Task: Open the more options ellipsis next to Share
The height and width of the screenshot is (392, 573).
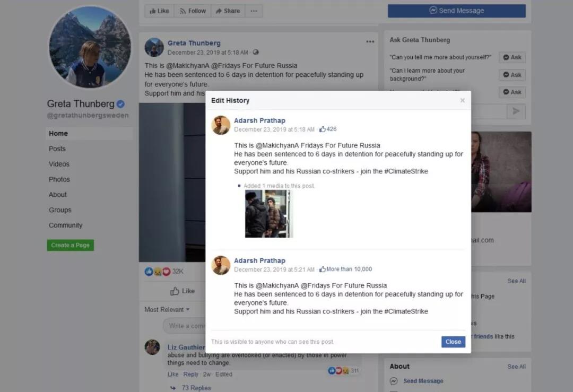Action: [x=254, y=11]
